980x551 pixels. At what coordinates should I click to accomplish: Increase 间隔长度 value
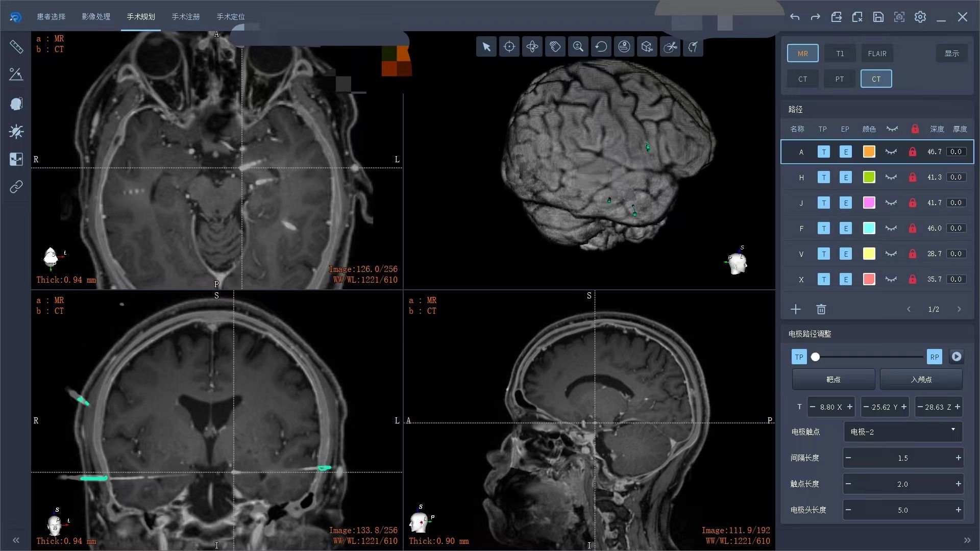[x=958, y=458]
